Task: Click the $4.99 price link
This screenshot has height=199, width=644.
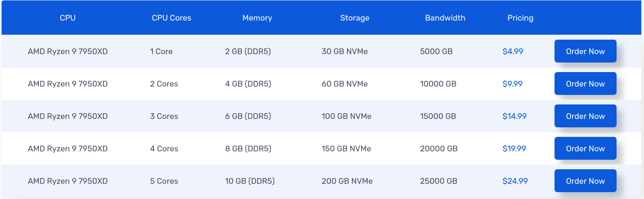Action: (513, 51)
